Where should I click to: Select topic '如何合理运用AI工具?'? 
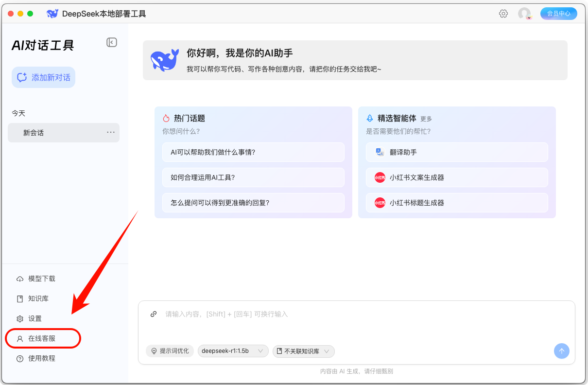tap(253, 177)
